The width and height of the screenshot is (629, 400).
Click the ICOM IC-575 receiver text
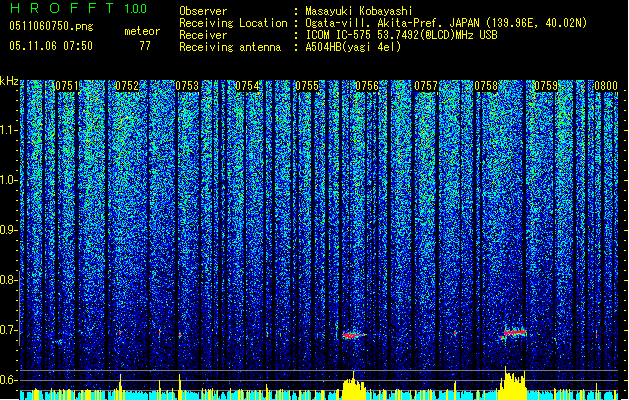[x=402, y=35]
